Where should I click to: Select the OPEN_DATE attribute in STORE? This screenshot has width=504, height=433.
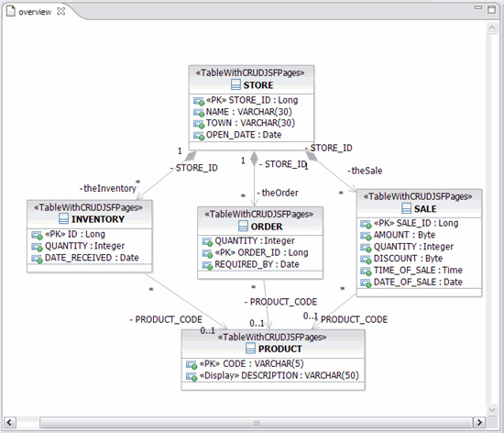(244, 135)
